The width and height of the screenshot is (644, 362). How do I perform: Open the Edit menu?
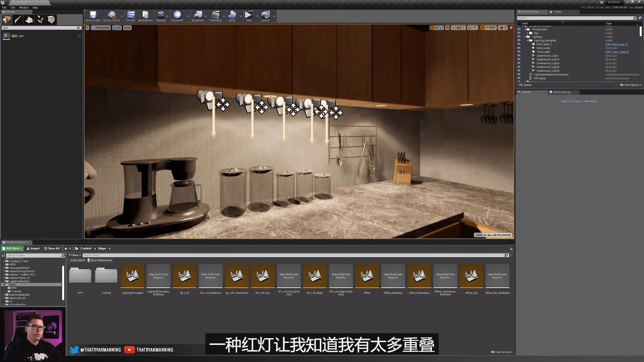click(x=13, y=7)
